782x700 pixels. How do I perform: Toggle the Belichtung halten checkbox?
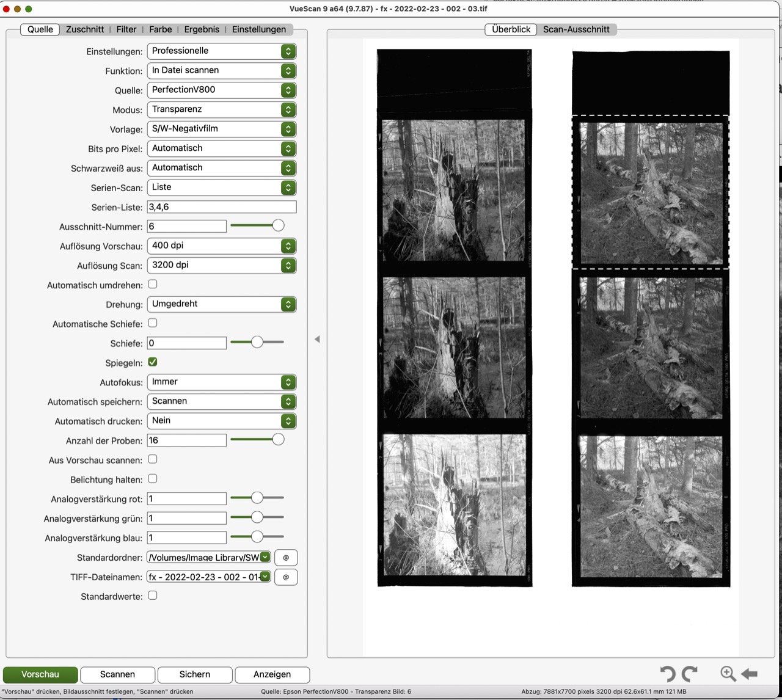click(x=153, y=479)
